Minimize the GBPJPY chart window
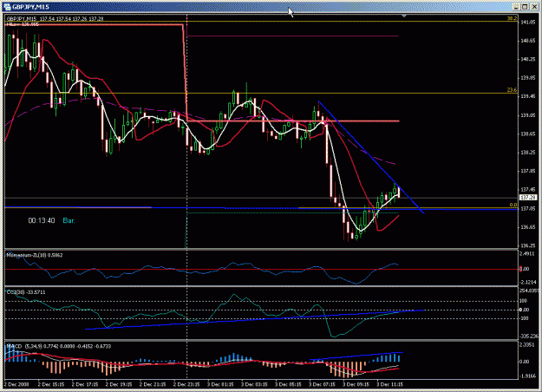Viewport: 542px width, 392px height. point(515,7)
